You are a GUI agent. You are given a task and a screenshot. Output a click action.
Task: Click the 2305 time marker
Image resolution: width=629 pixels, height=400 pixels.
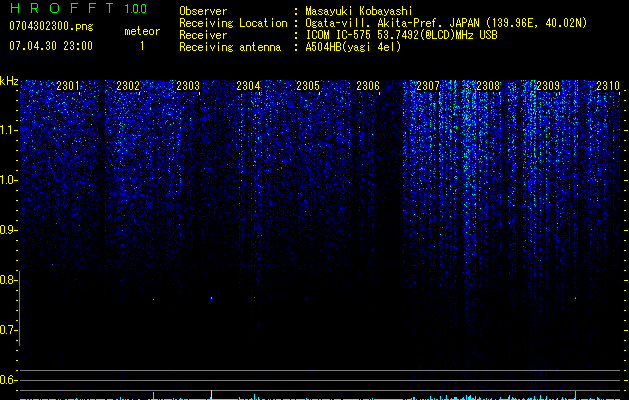pyautogui.click(x=308, y=86)
